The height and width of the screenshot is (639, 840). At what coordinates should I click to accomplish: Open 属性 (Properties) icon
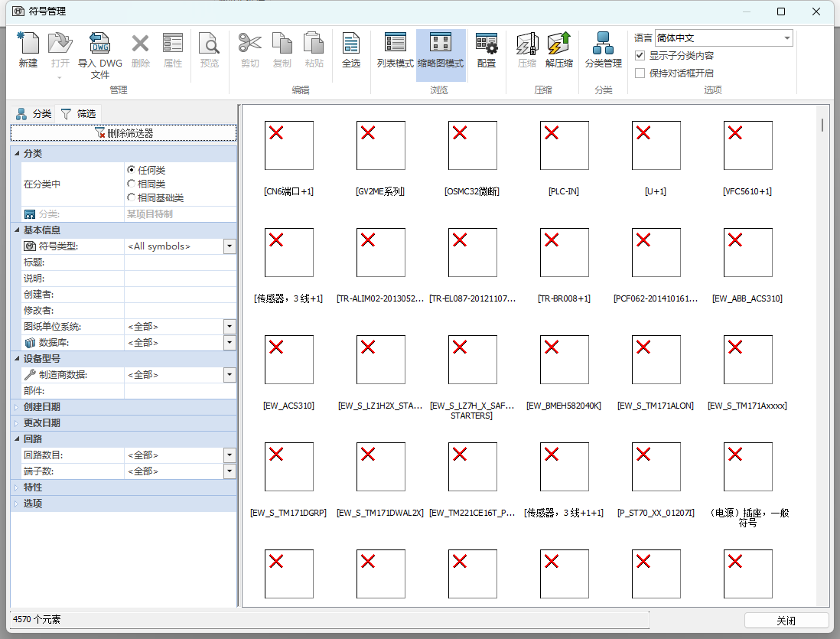click(x=172, y=44)
